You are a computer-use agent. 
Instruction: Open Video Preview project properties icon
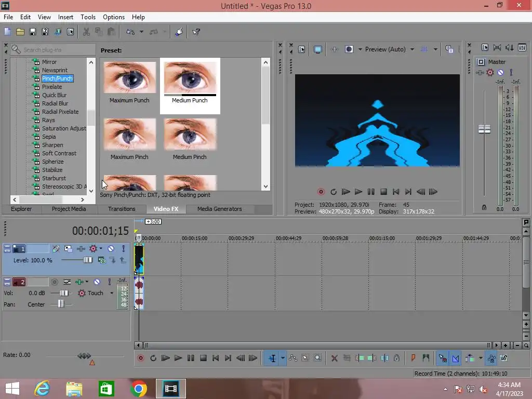coord(302,49)
